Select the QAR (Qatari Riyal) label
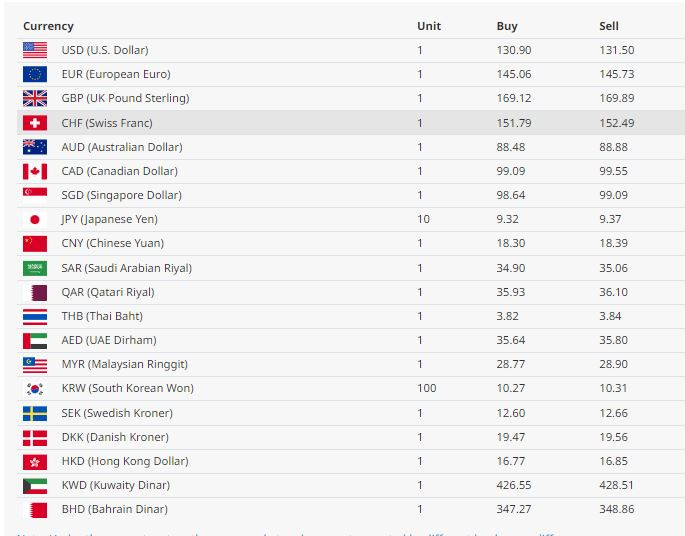The width and height of the screenshot is (685, 536). coord(108,292)
